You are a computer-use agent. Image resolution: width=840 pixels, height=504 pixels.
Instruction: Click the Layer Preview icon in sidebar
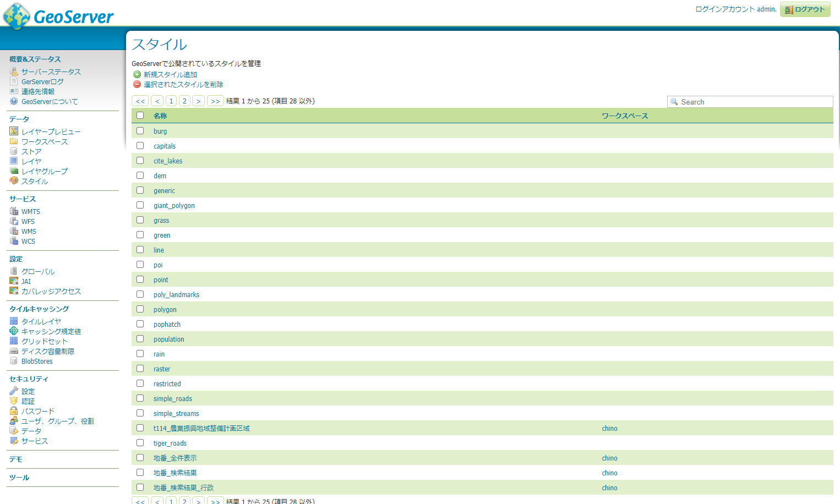(14, 132)
